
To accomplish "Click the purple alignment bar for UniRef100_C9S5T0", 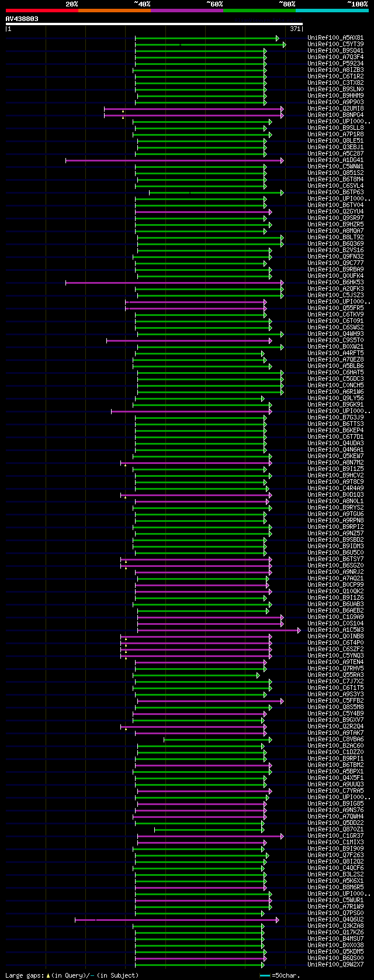I will coord(189,341).
